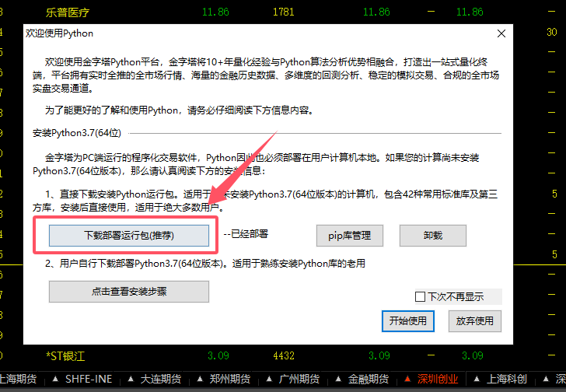Select *ST银江 stock row name
The width and height of the screenshot is (566, 392).
pyautogui.click(x=65, y=356)
